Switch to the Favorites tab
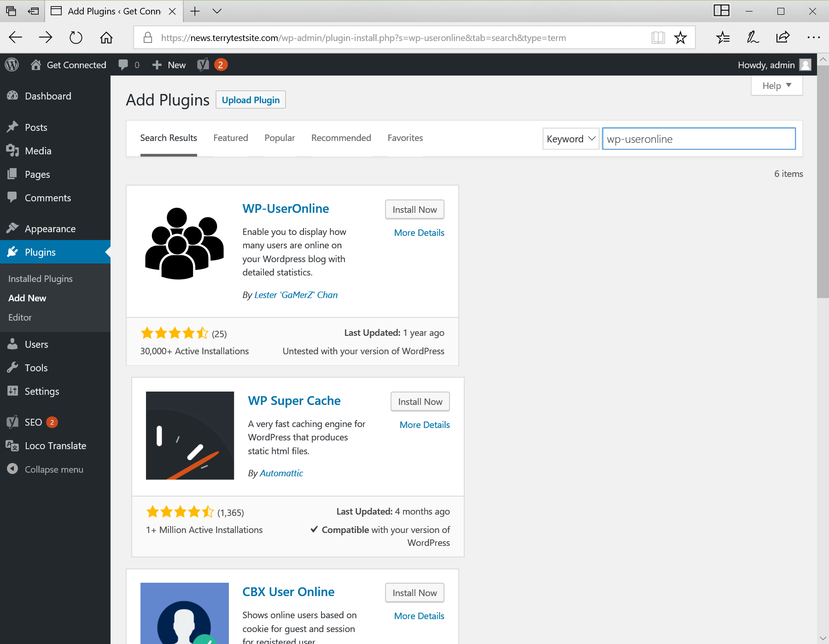This screenshot has width=829, height=644. pyautogui.click(x=405, y=138)
